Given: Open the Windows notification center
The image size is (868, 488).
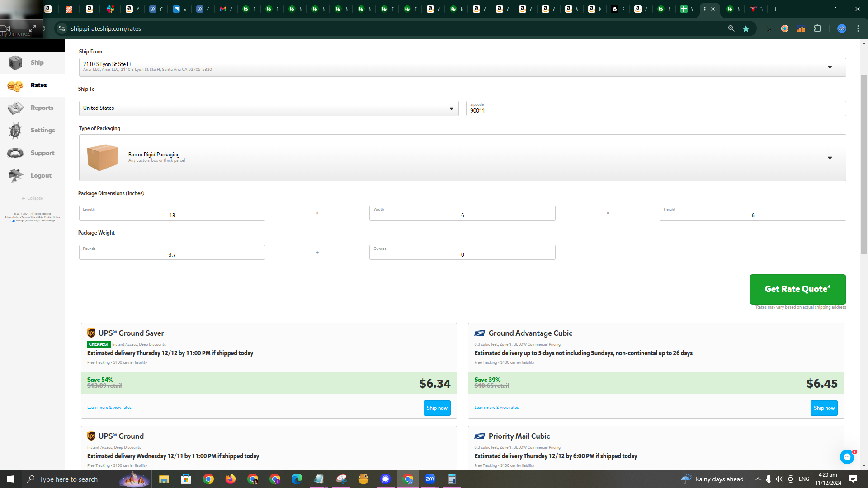Looking at the screenshot, I should (853, 479).
